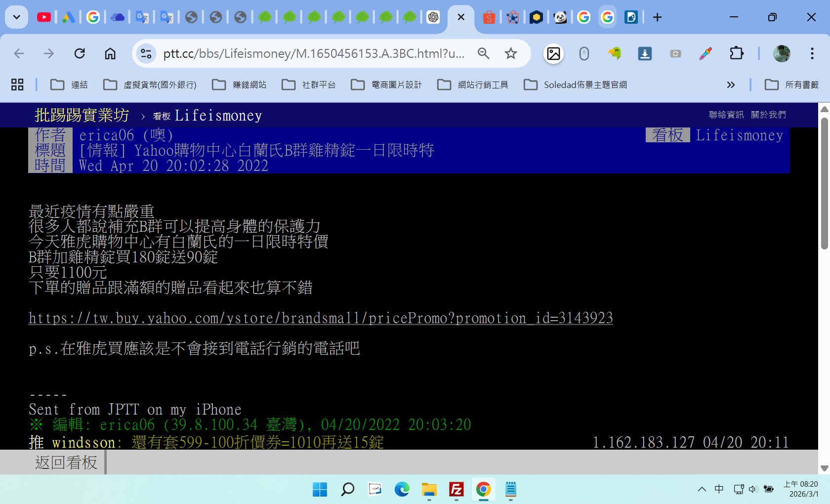Open the zoom control in address bar
The image size is (830, 504).
(484, 53)
